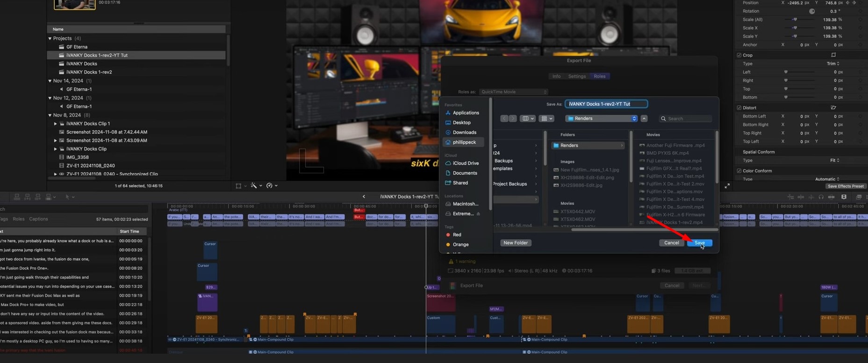Open the group-by grid dropdown
The height and width of the screenshot is (363, 868).
(x=546, y=119)
